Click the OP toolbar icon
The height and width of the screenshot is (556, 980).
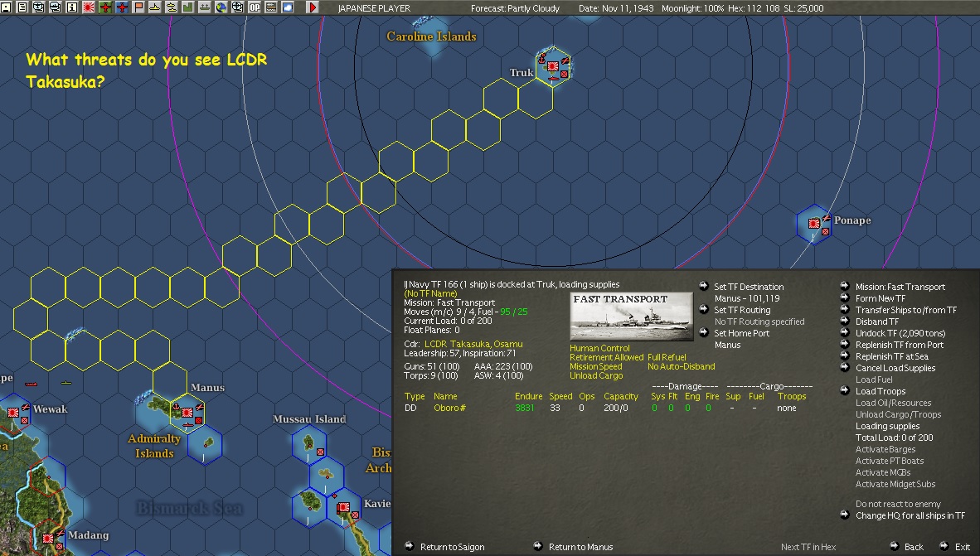pyautogui.click(x=255, y=7)
